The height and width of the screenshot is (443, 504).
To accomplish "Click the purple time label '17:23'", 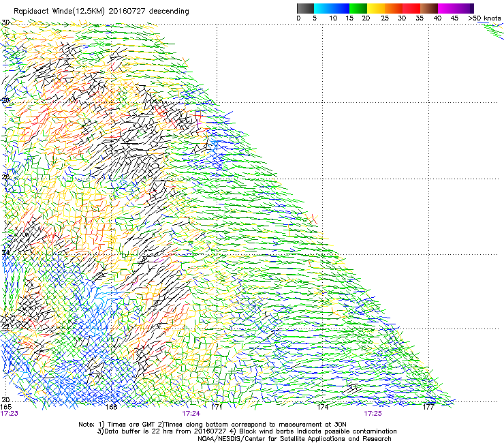I will click(x=10, y=414).
